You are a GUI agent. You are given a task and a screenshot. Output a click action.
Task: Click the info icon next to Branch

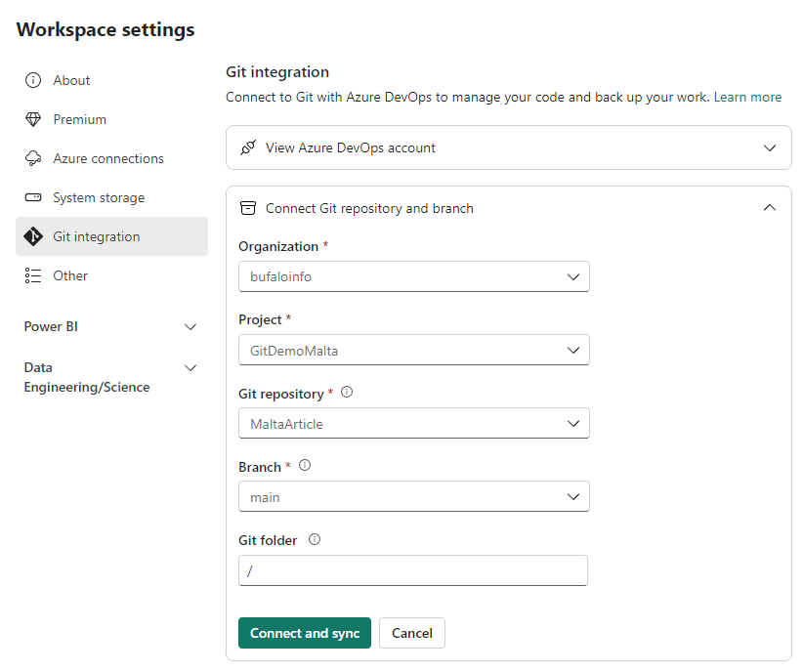click(x=305, y=466)
